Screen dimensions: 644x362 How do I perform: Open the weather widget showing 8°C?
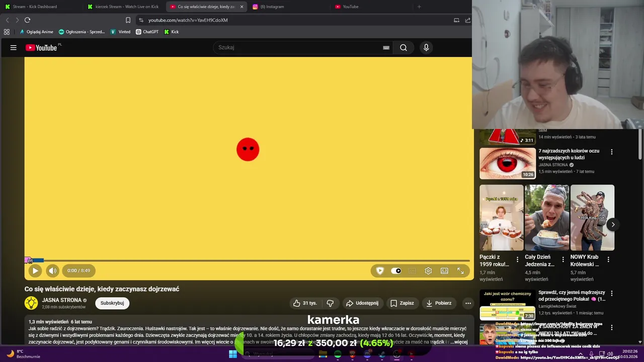(x=23, y=354)
